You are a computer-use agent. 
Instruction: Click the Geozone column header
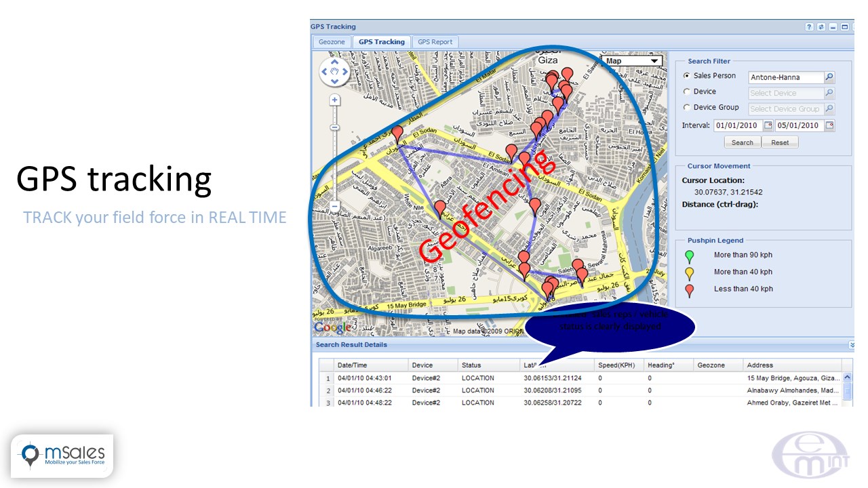[718, 365]
